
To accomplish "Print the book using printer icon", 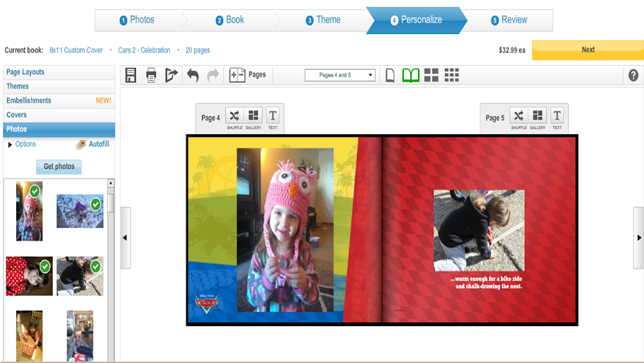I will coord(151,75).
